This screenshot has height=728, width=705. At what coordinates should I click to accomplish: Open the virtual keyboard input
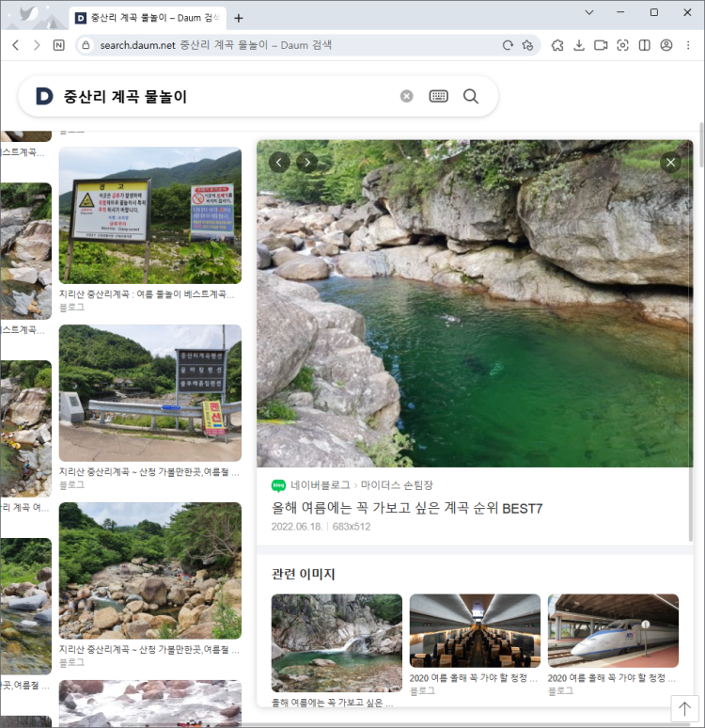pos(439,96)
